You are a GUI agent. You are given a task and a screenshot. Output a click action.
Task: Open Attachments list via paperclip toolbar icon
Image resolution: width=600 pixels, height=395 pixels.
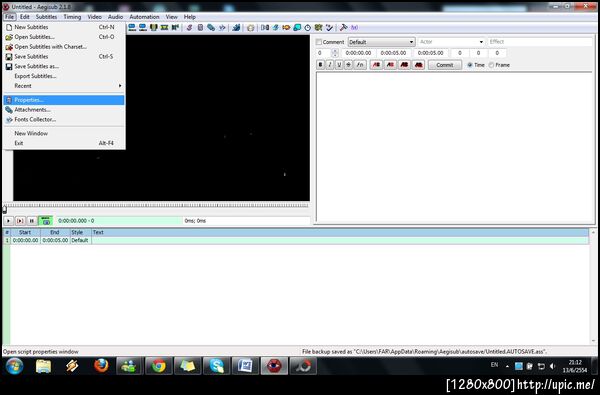click(211, 28)
